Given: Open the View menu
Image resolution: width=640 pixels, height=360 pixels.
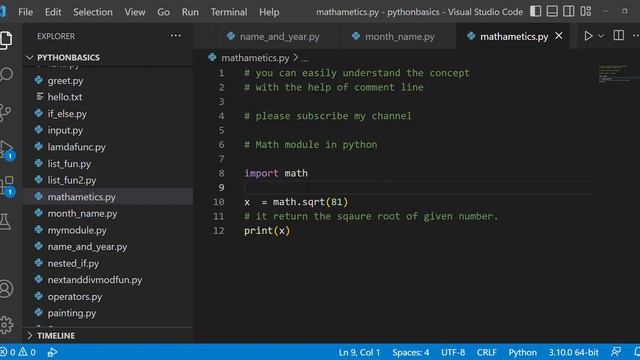Looking at the screenshot, I should point(135,12).
